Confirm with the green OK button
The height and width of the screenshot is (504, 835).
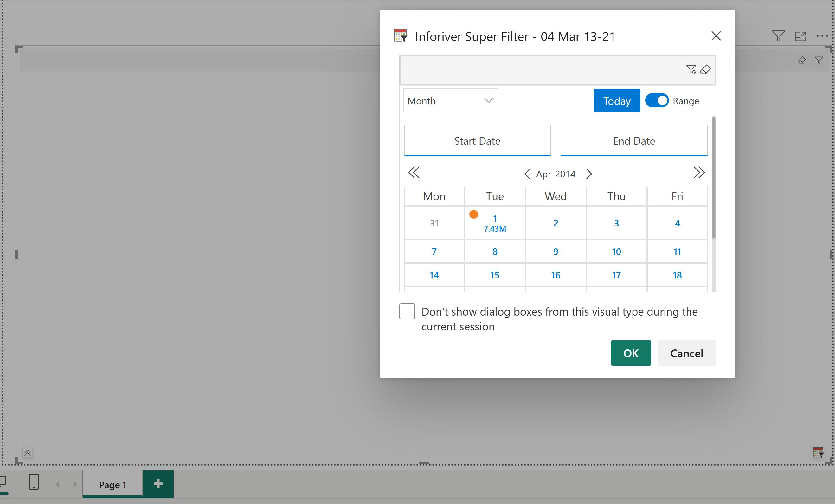pyautogui.click(x=631, y=353)
